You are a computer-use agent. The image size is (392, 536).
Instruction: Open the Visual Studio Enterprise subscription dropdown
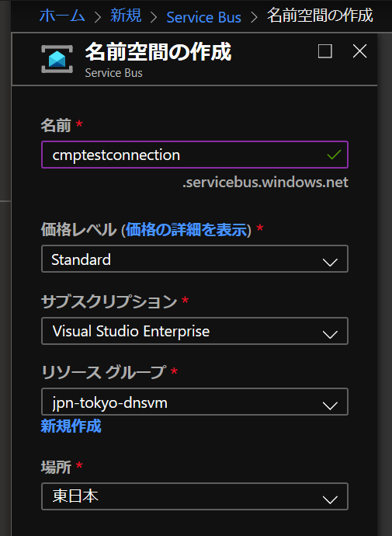(195, 331)
